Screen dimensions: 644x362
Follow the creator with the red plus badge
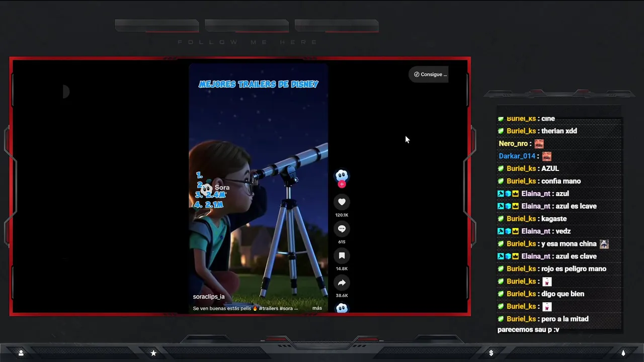tap(342, 185)
